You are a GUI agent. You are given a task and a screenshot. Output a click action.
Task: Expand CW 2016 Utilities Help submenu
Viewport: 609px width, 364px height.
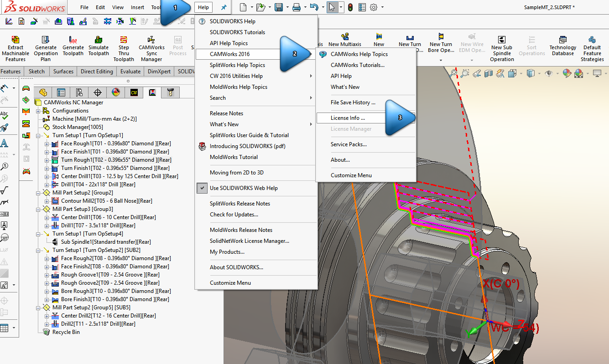(311, 76)
